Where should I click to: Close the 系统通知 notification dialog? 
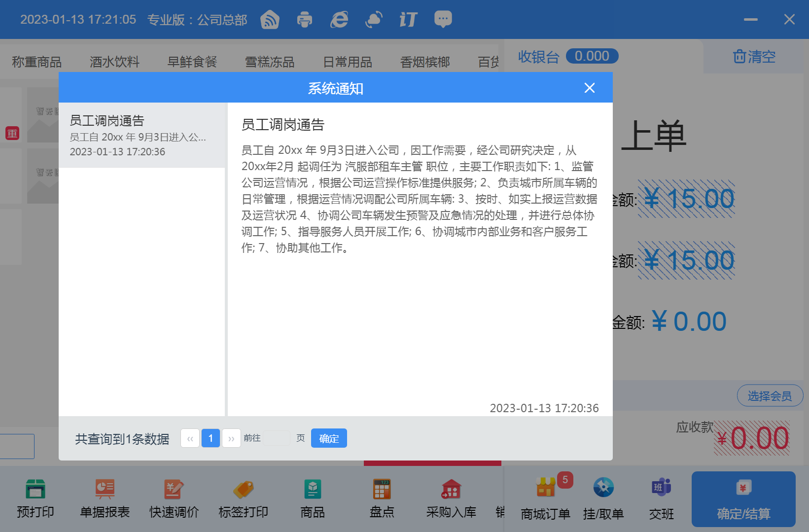coord(589,88)
